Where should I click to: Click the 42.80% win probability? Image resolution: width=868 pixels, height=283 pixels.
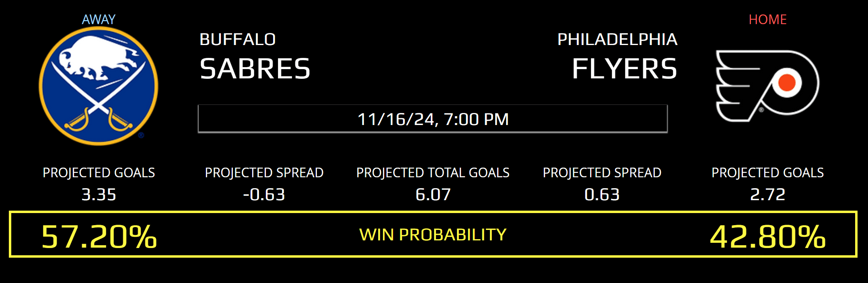click(x=767, y=237)
